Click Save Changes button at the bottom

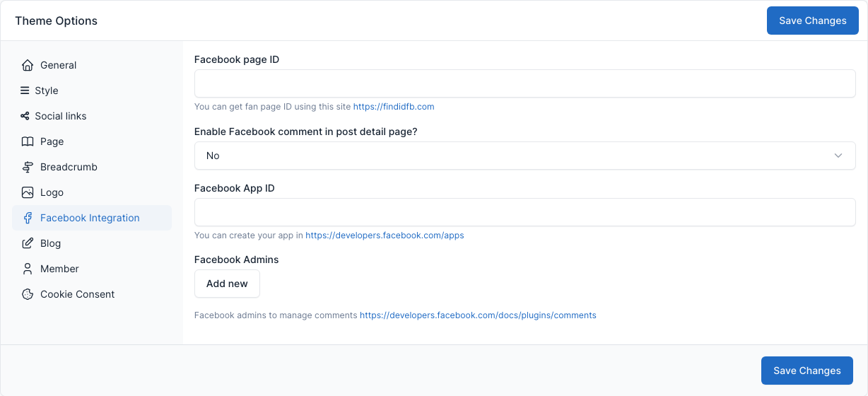click(807, 371)
